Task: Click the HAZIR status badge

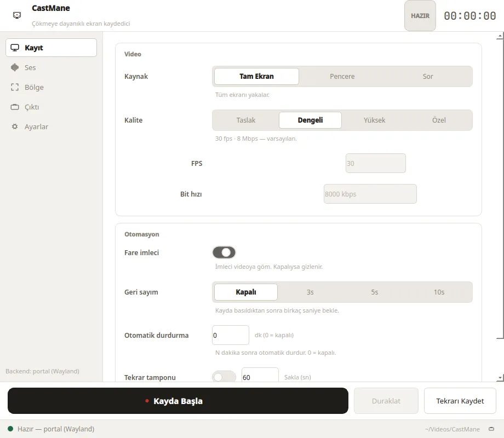Action: pyautogui.click(x=420, y=16)
